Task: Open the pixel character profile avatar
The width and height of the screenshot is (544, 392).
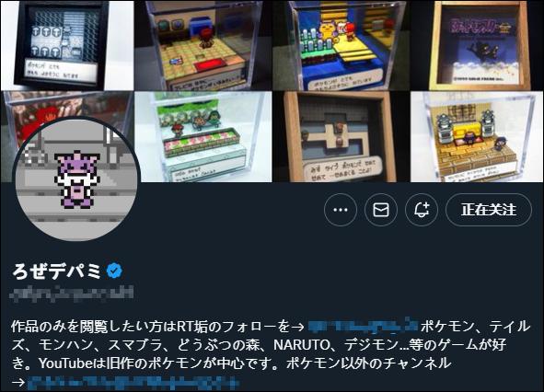Action: 76,179
